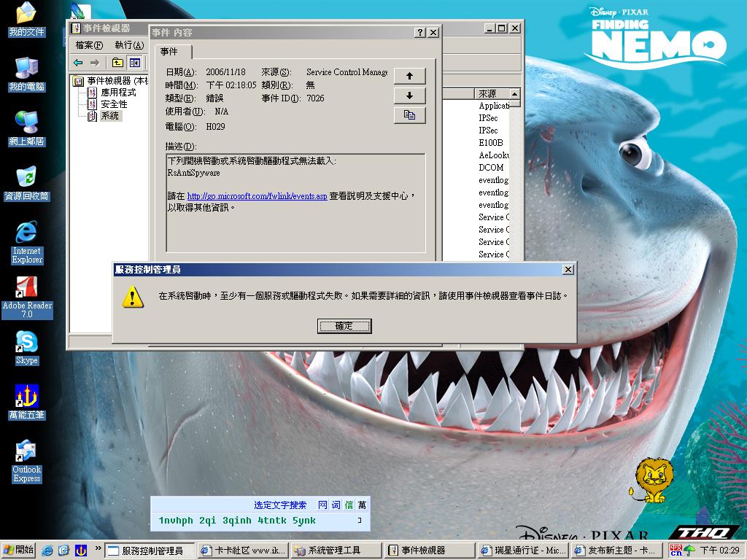The height and width of the screenshot is (560, 747).
Task: Open Adobe Reader 7.0 desktop icon
Action: (27, 297)
